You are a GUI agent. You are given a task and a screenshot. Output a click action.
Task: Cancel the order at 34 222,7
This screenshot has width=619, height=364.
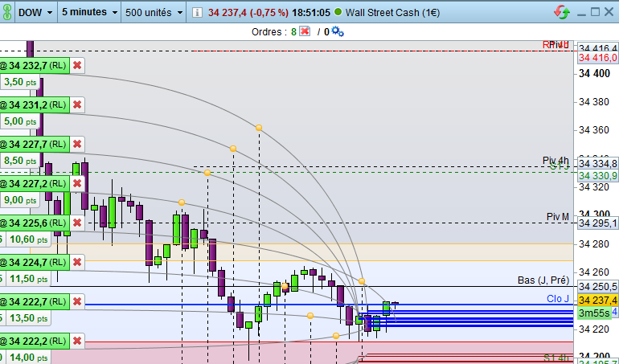click(77, 301)
